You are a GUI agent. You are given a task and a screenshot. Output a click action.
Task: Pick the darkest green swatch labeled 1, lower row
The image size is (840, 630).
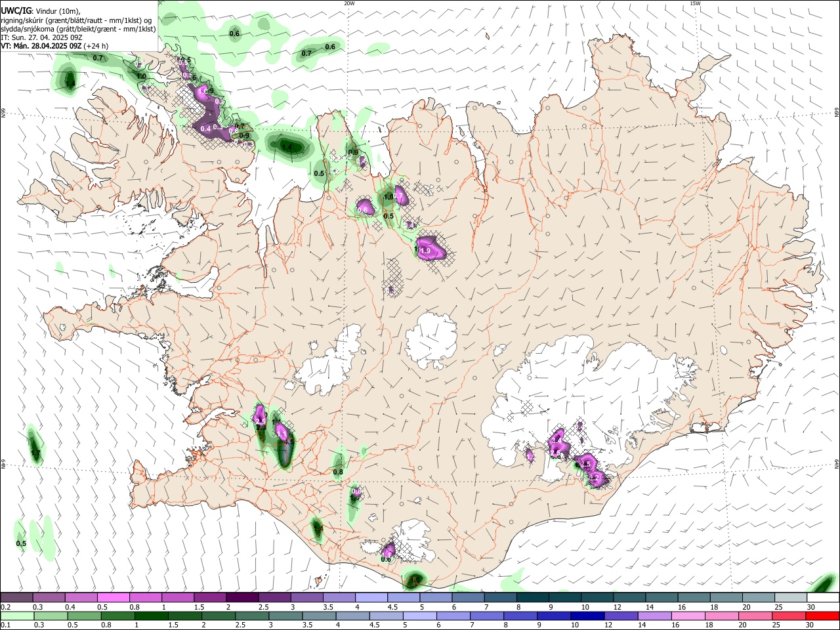coord(150,616)
